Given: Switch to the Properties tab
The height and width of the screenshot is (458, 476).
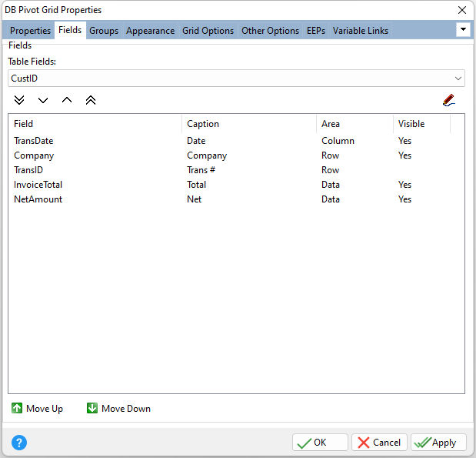Looking at the screenshot, I should [30, 31].
